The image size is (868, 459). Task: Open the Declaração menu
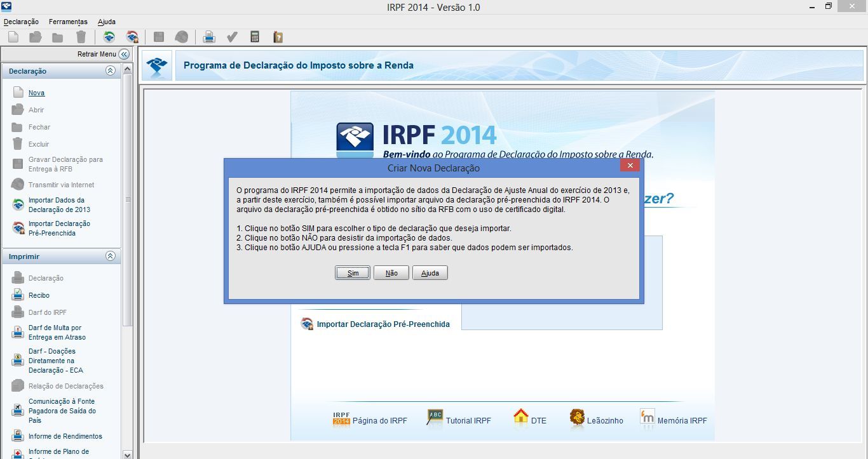(x=21, y=22)
